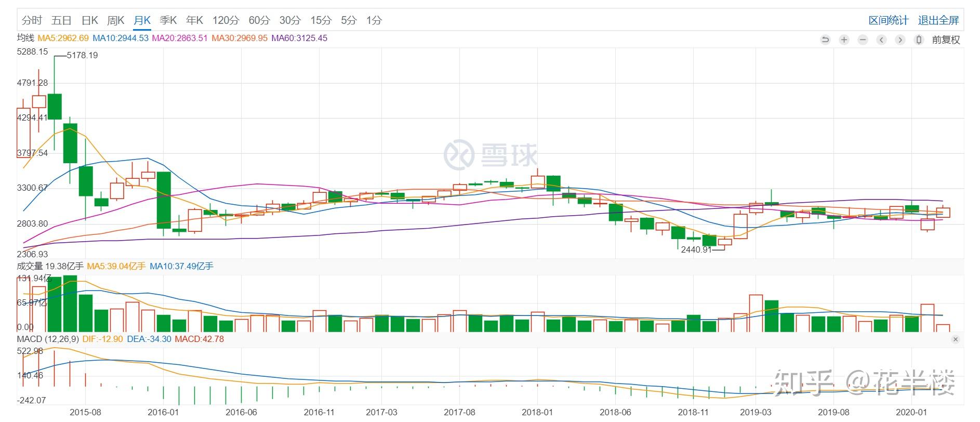Close the MACD indicator panel
The image size is (980, 422).
tap(955, 339)
